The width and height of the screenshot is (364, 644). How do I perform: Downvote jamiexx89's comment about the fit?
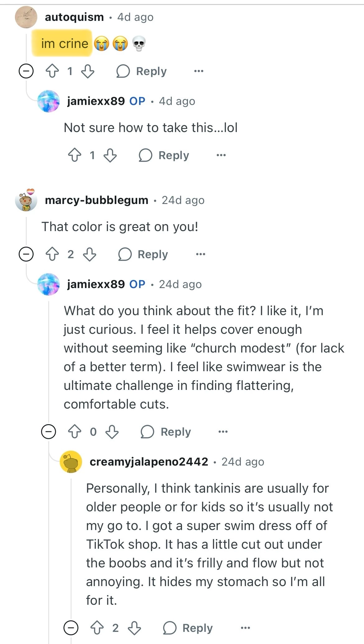click(x=112, y=432)
